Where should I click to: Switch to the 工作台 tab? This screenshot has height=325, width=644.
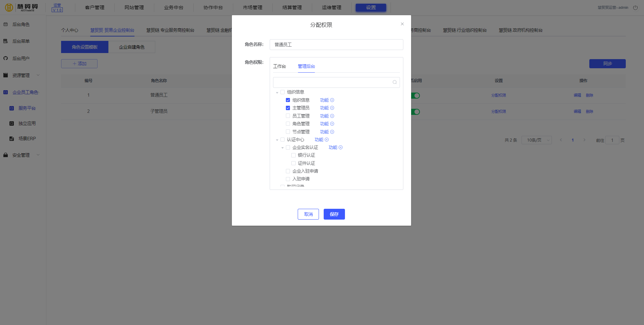click(279, 66)
